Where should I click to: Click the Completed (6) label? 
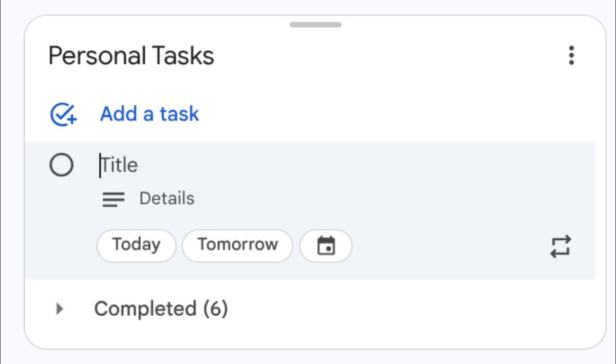click(161, 309)
